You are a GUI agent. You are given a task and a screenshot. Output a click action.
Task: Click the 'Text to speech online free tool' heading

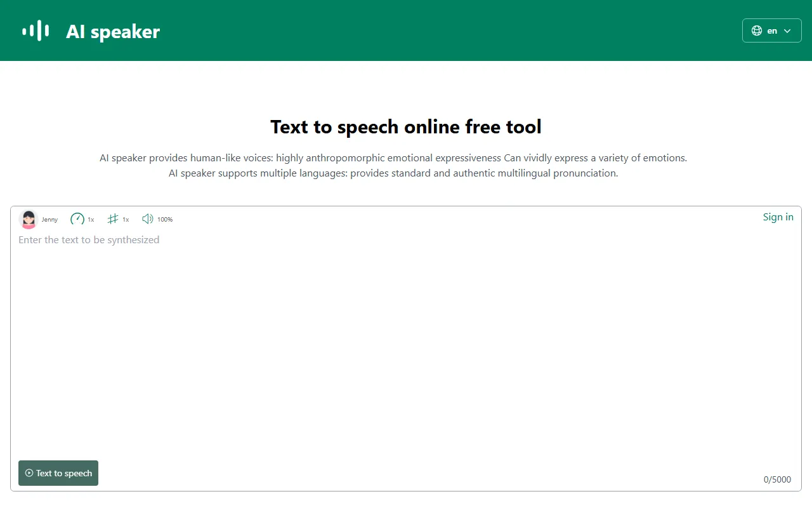[406, 127]
